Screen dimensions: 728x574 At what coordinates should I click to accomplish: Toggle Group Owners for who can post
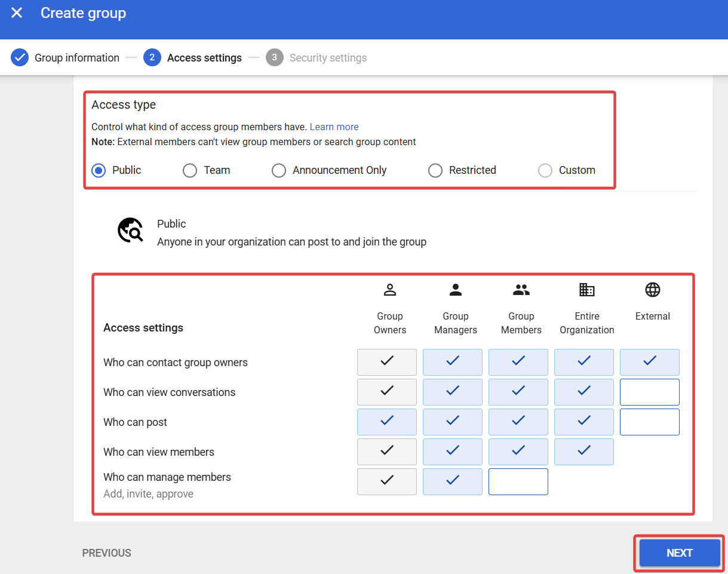click(387, 422)
